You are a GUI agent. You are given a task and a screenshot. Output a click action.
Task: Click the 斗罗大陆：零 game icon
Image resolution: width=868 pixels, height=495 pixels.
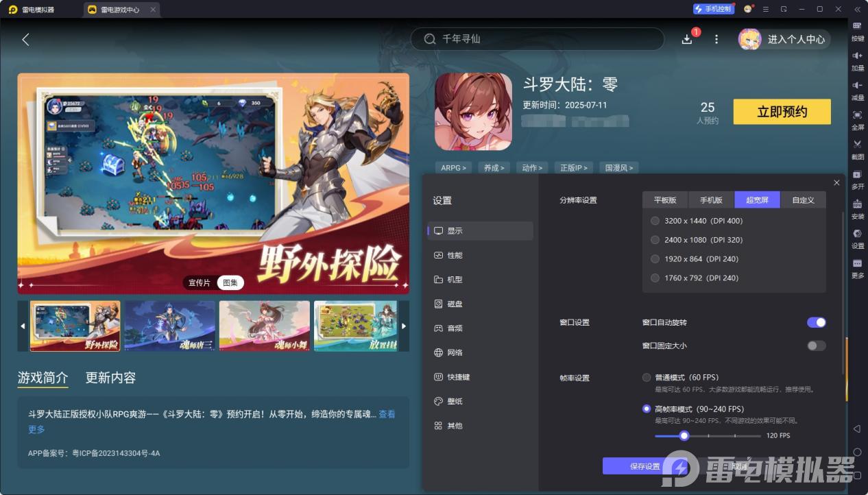click(473, 112)
